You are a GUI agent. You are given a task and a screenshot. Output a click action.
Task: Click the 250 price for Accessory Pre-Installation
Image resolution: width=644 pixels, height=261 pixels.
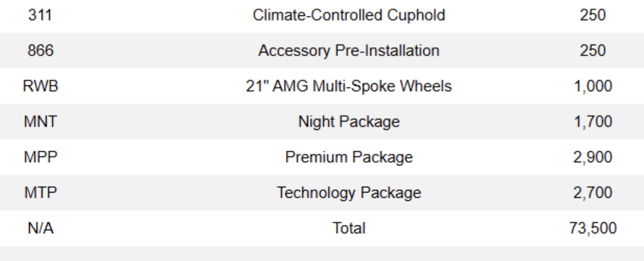(592, 51)
